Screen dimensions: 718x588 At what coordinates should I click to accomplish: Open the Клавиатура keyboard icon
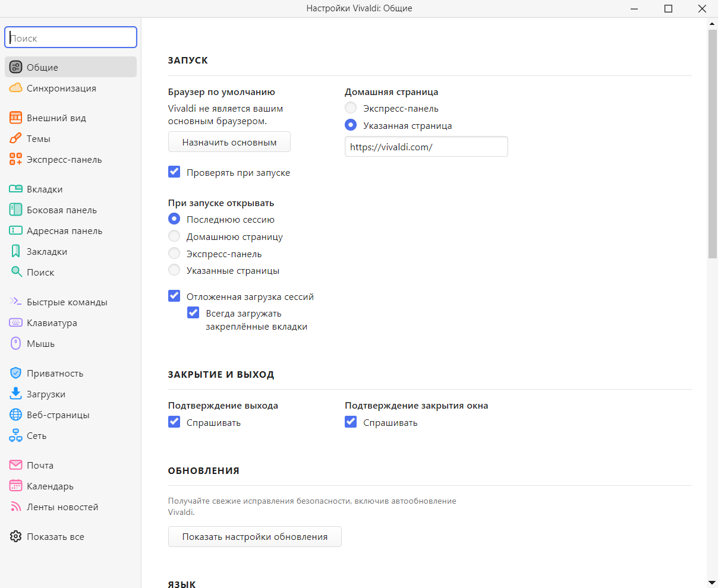pos(16,323)
